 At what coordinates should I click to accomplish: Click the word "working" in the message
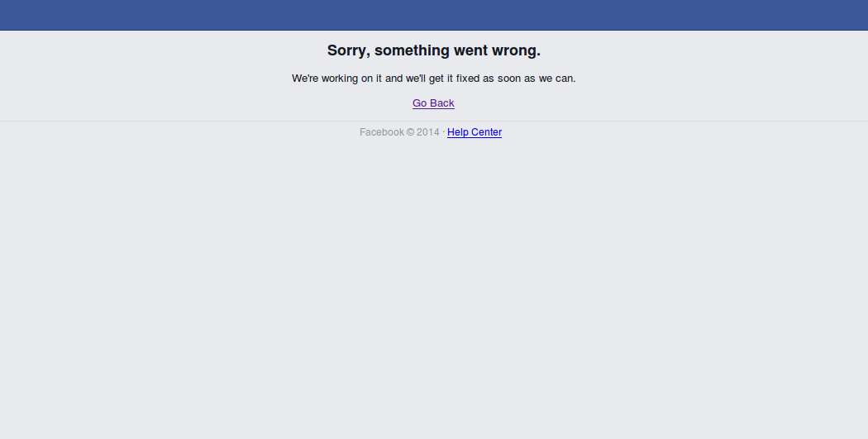pyautogui.click(x=340, y=79)
